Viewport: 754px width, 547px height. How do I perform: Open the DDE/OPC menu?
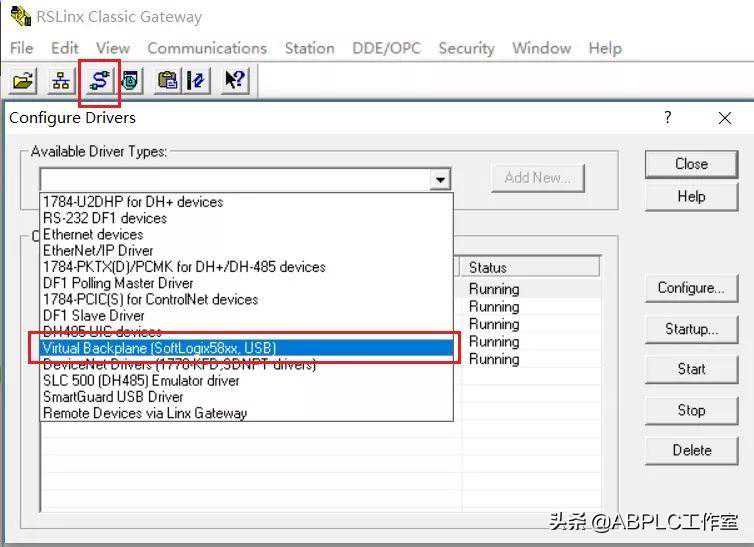pos(387,48)
